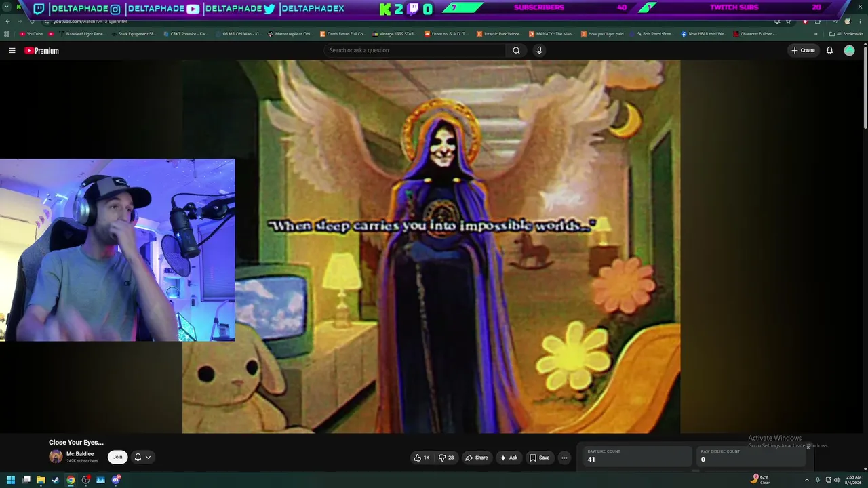868x488 pixels.
Task: Open Discord from the taskbar
Action: click(116, 480)
